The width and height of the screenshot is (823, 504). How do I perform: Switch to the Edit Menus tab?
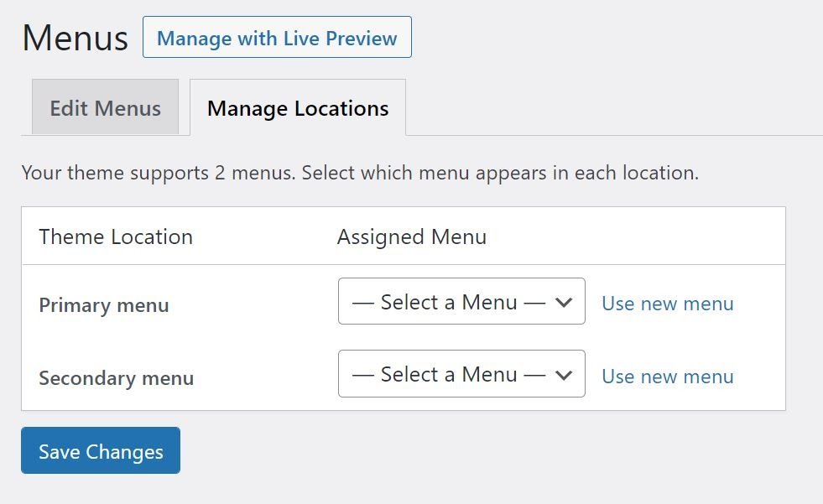tap(105, 107)
